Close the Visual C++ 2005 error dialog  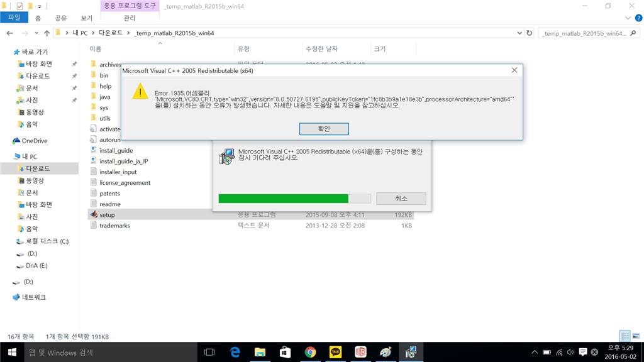pyautogui.click(x=514, y=70)
